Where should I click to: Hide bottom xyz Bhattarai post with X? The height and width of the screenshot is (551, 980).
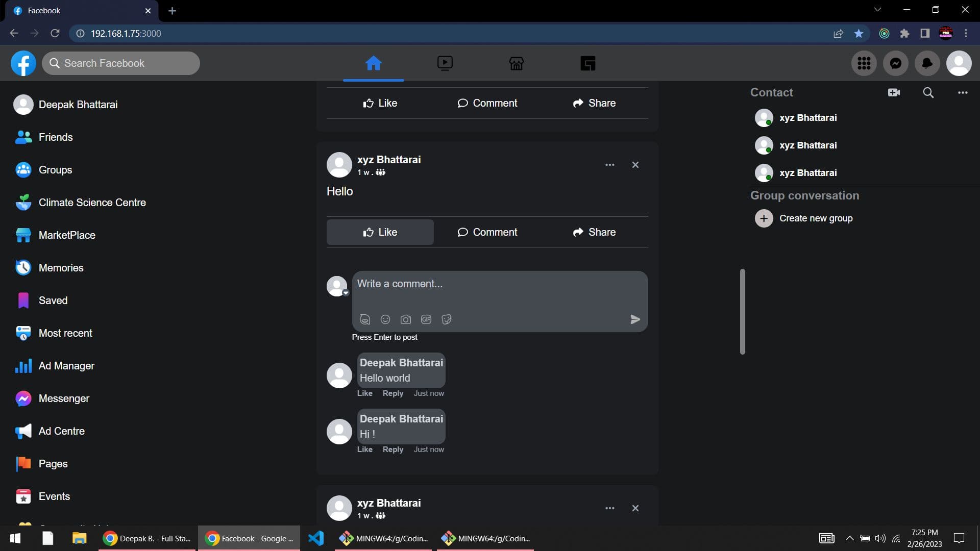635,508
